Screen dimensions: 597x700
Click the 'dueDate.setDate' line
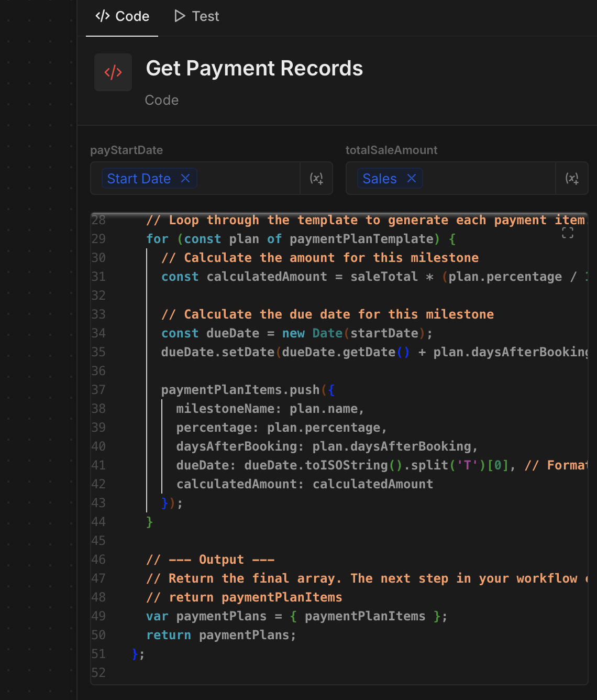click(x=374, y=352)
